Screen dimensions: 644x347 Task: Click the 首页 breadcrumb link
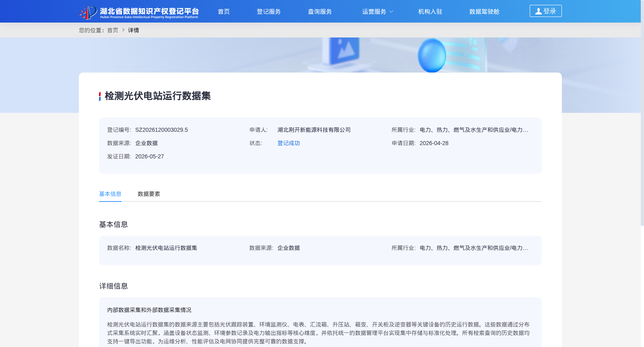coord(113,30)
